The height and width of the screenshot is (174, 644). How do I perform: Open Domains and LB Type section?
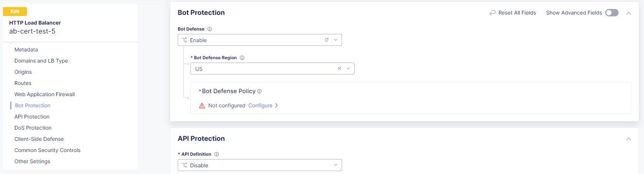click(x=41, y=61)
